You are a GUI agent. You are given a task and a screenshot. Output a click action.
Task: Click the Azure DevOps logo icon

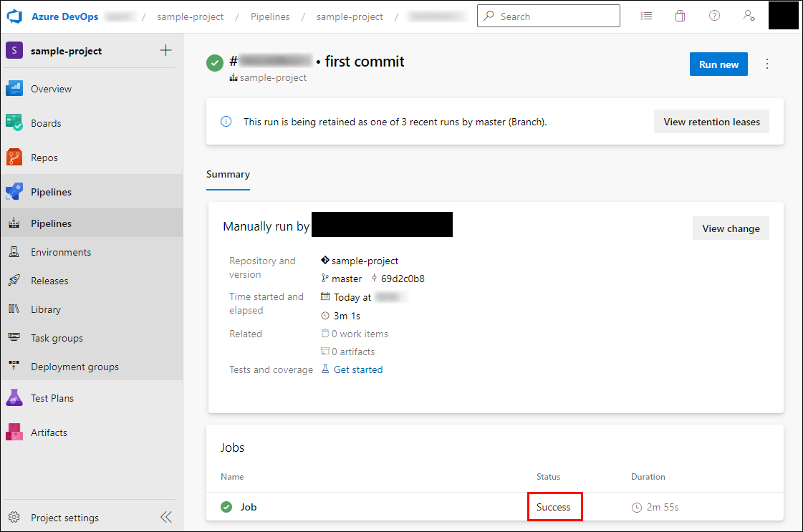coord(15,16)
